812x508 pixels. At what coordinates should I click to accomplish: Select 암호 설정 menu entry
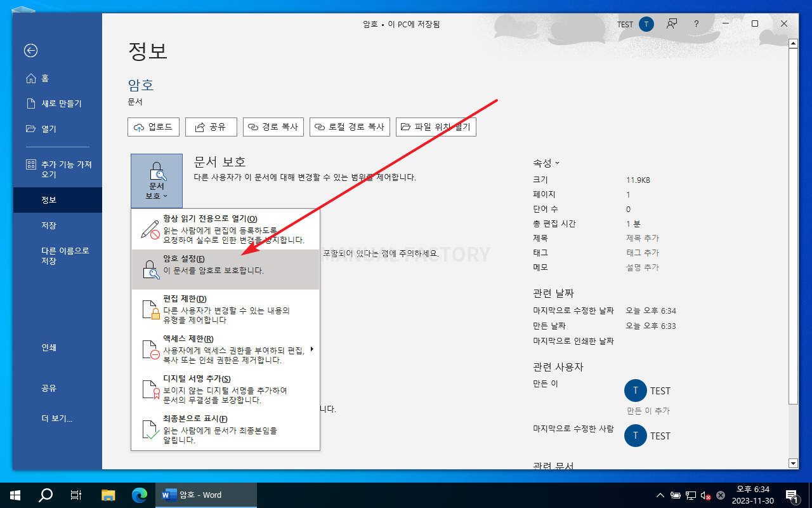click(225, 269)
